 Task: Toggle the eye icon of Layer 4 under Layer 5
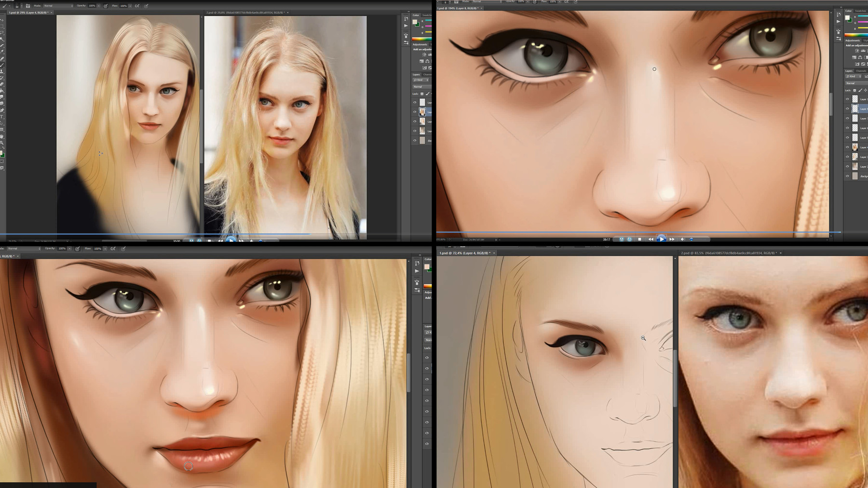(x=847, y=147)
